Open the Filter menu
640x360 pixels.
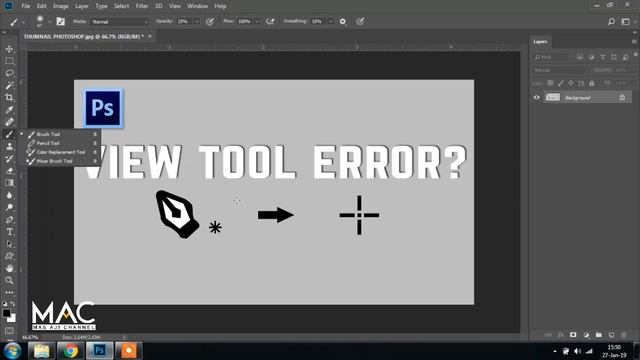142,6
